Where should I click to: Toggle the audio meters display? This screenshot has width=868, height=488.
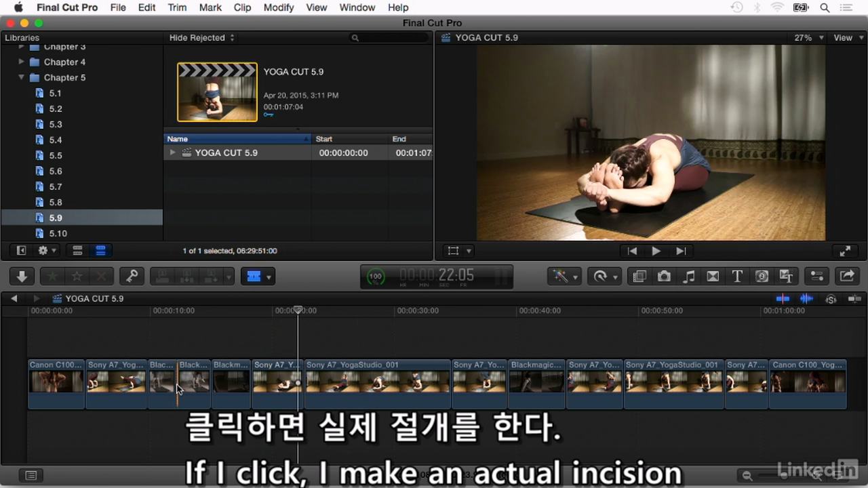pyautogui.click(x=501, y=277)
